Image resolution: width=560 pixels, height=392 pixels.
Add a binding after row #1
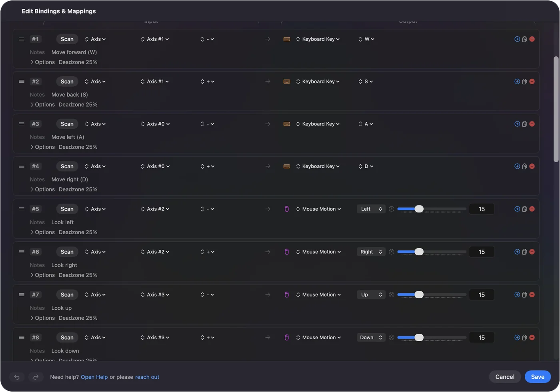tap(517, 39)
